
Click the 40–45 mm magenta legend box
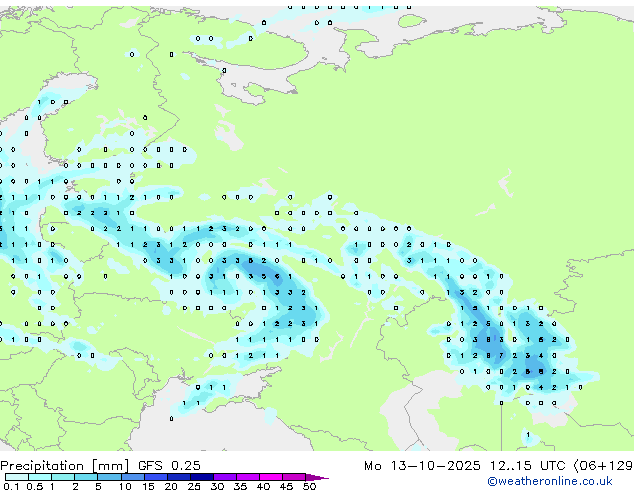click(x=271, y=477)
